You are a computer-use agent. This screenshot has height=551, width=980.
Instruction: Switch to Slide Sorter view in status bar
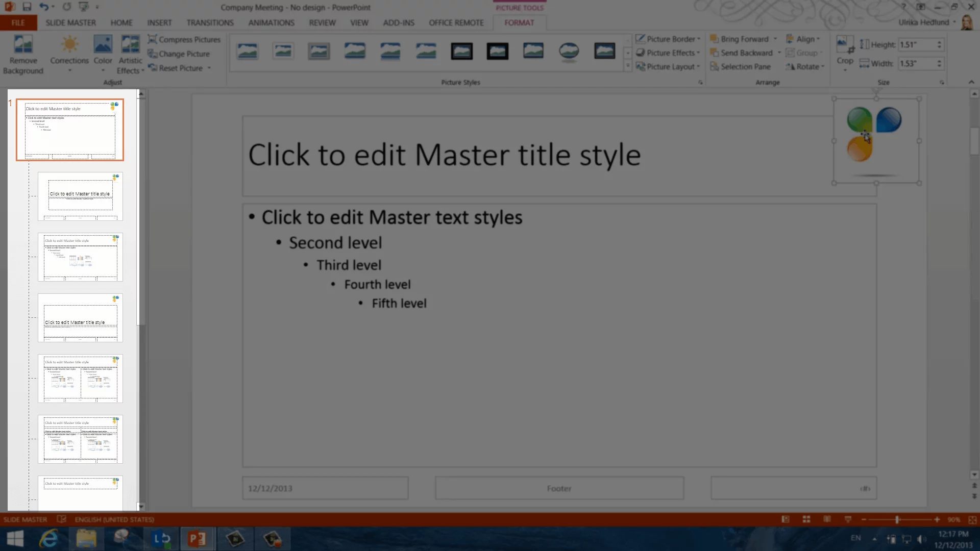[806, 519]
